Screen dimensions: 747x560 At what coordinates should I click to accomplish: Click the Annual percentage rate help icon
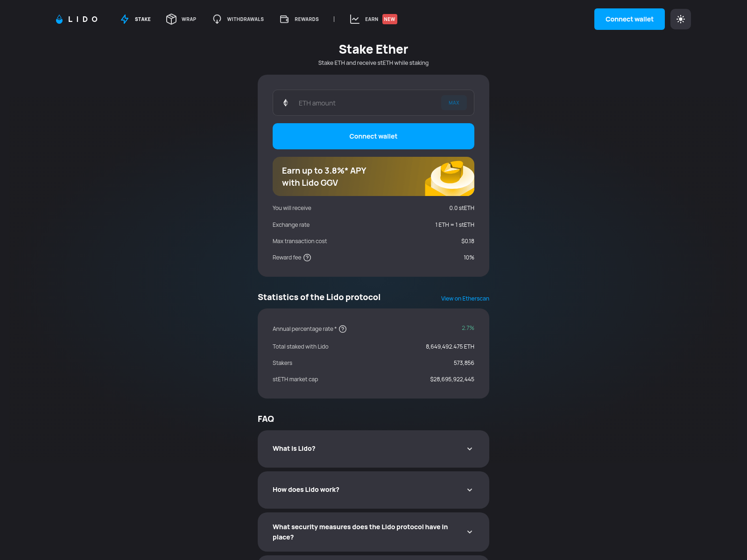coord(343,329)
